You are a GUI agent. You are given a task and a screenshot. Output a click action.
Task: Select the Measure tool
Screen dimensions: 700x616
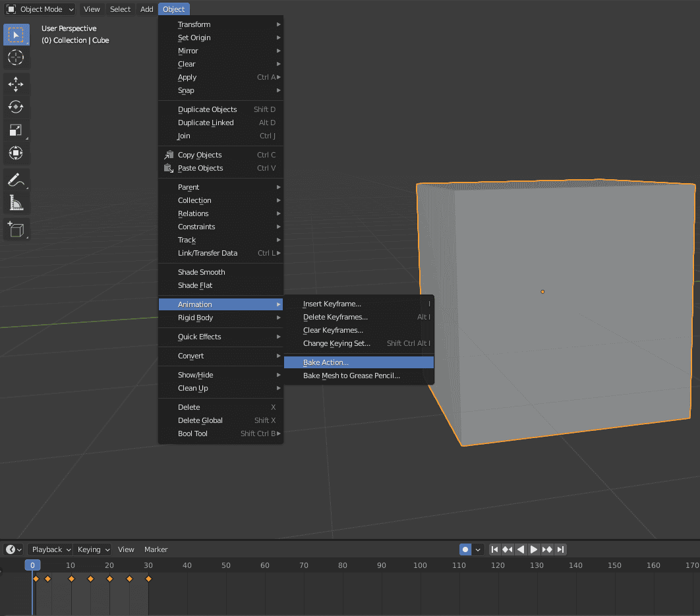point(16,202)
